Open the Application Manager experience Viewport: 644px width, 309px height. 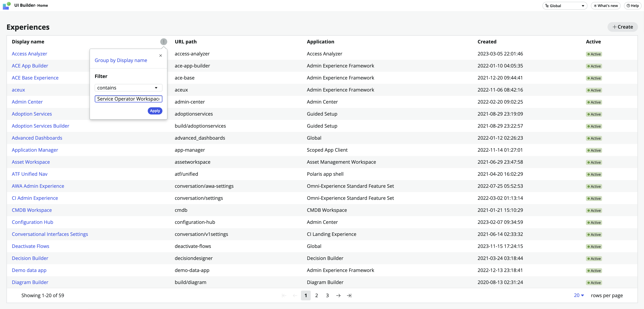tap(35, 150)
